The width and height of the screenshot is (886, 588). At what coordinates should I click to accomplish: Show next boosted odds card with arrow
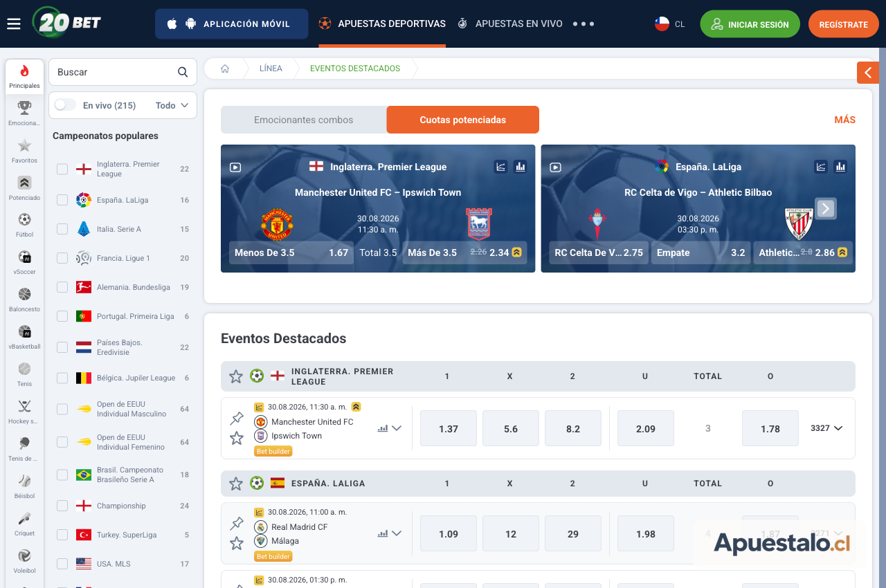(x=825, y=208)
